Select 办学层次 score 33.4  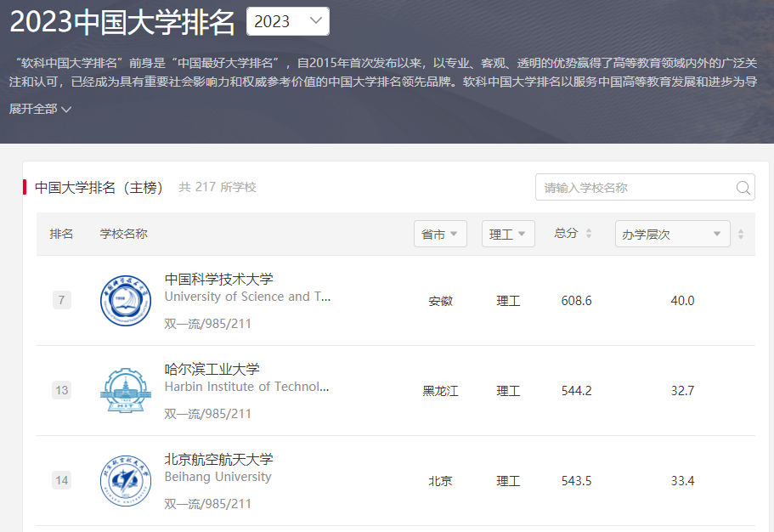(x=682, y=481)
